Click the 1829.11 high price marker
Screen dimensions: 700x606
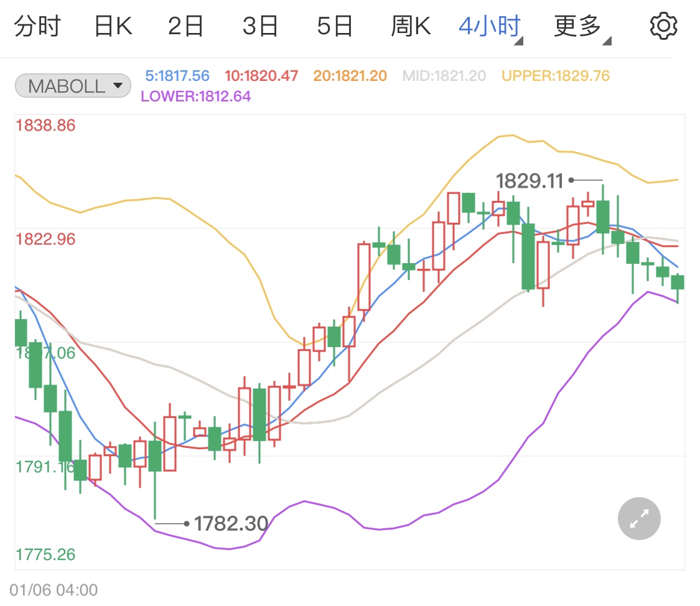point(530,180)
